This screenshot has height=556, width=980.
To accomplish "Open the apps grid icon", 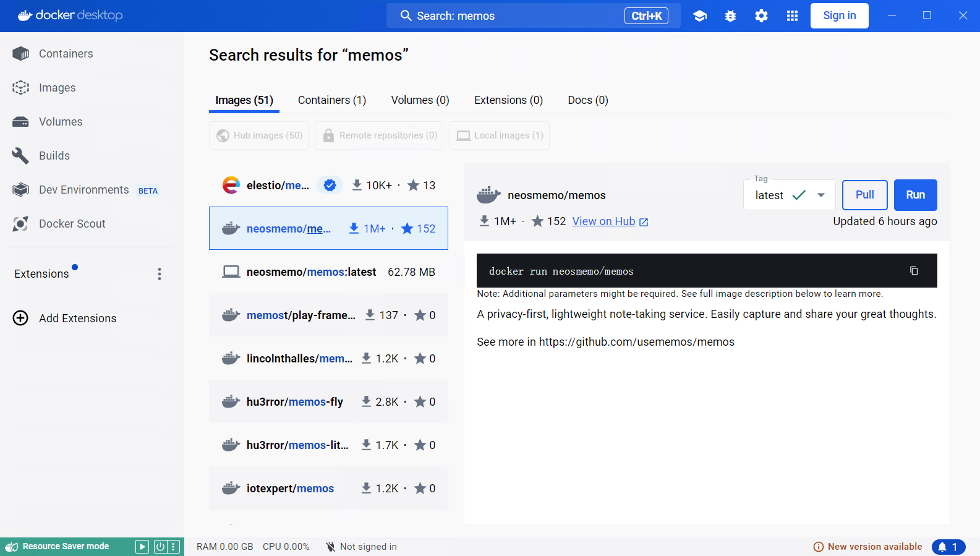I will [793, 16].
